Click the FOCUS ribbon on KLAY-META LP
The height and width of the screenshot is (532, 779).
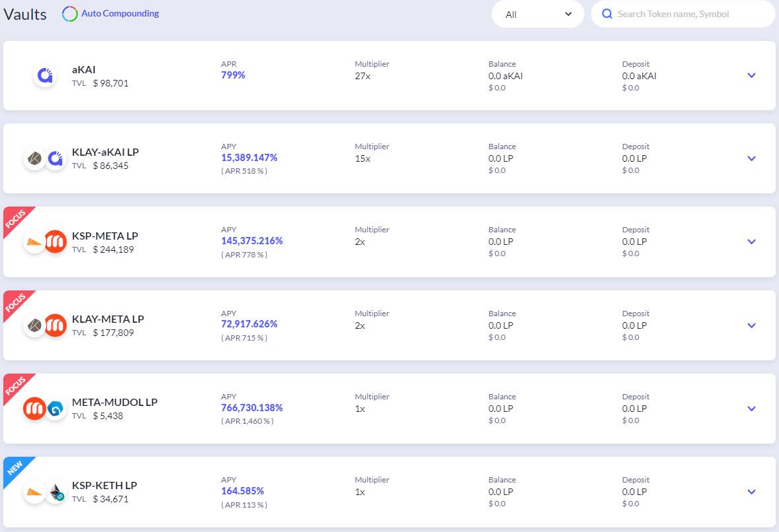pos(16,303)
